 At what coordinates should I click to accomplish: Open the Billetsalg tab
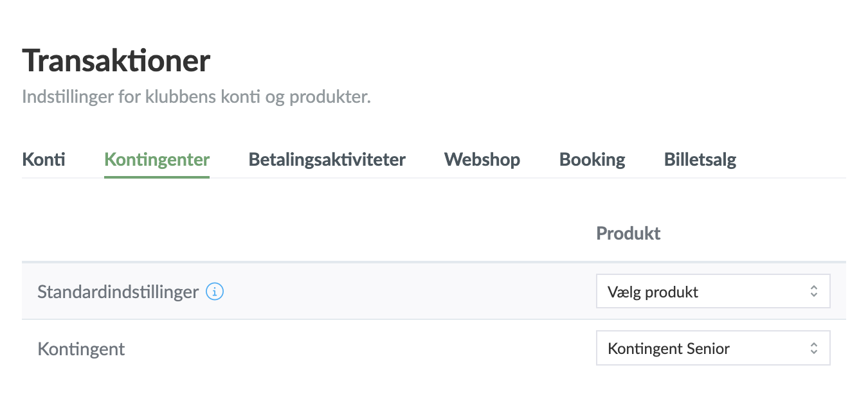point(700,159)
